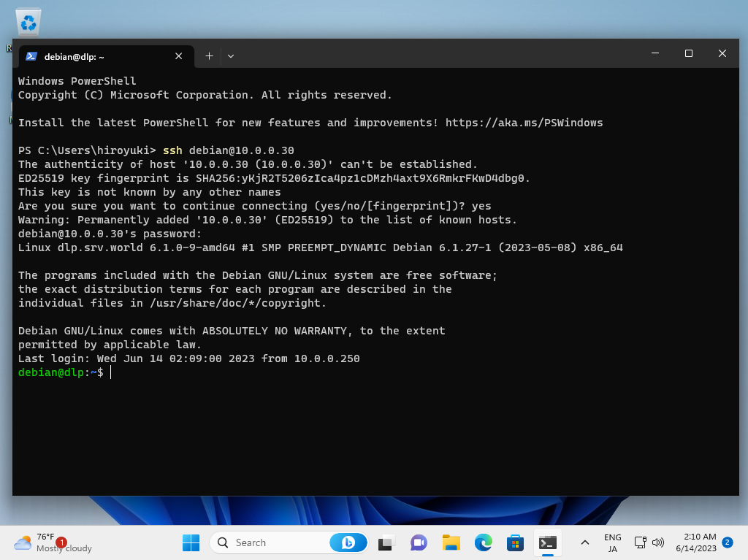Viewport: 748px width, 560px height.
Task: Show hidden icons chevron in system tray
Action: point(585,542)
